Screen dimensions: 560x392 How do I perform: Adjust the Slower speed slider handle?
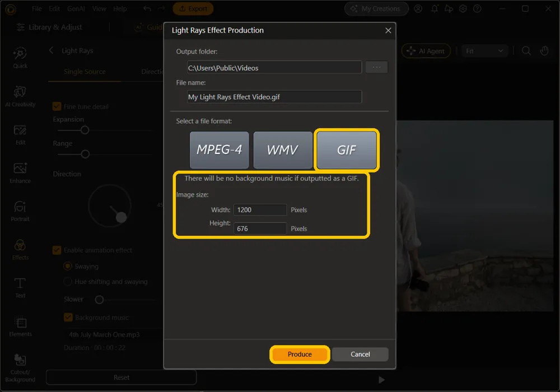pos(99,300)
